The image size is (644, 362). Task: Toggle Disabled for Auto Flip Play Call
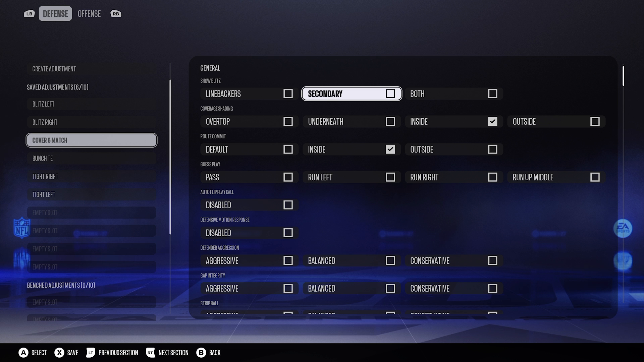288,205
